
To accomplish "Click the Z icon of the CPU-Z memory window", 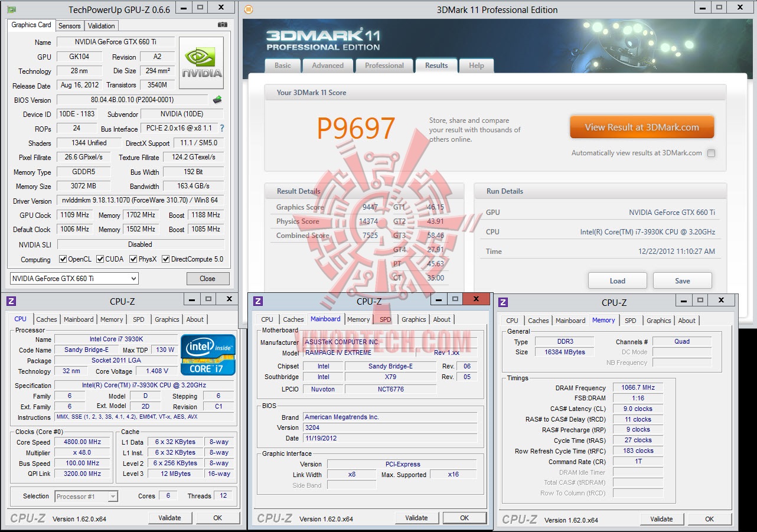I will click(x=503, y=302).
